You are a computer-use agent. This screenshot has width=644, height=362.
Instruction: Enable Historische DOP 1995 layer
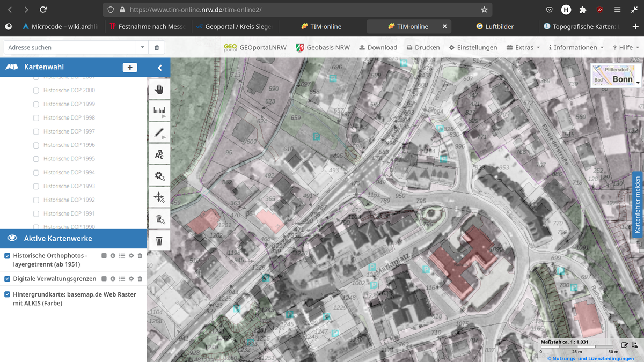[x=36, y=159]
